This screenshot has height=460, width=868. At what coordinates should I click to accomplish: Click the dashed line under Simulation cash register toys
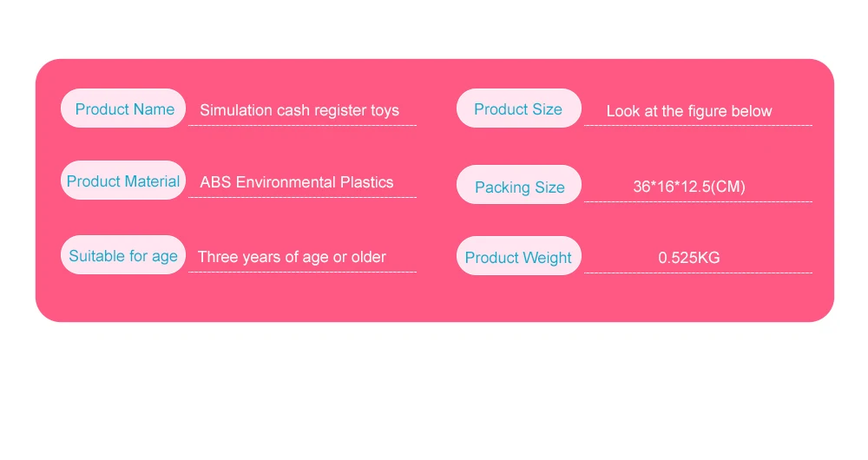coord(302,126)
